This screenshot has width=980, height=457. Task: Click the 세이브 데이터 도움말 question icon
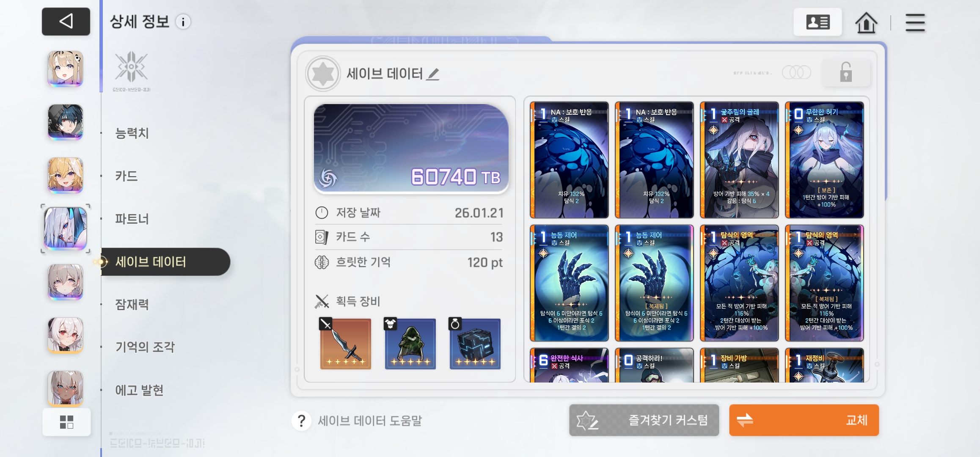pyautogui.click(x=301, y=421)
